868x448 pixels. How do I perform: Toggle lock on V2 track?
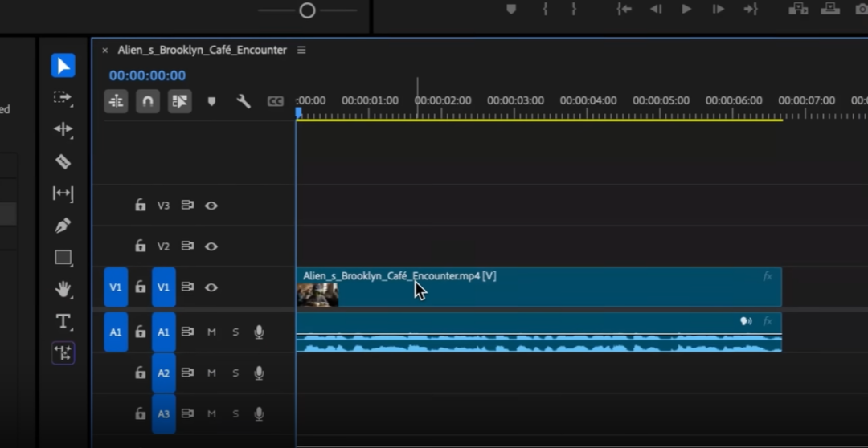click(x=141, y=246)
